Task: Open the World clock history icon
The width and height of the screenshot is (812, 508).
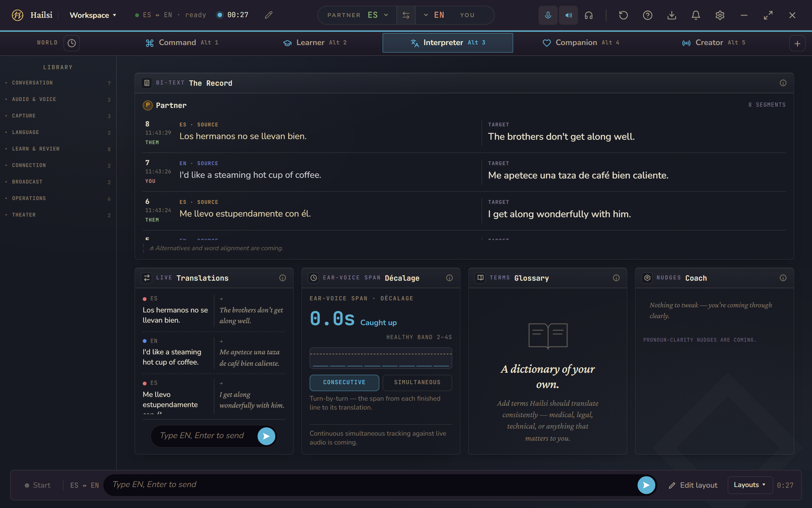Action: tap(71, 43)
